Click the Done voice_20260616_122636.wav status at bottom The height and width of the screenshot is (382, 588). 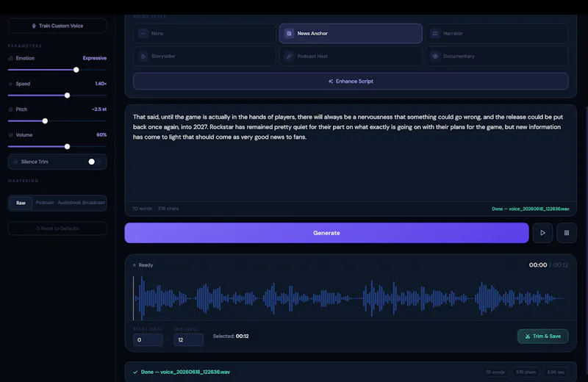coord(185,372)
